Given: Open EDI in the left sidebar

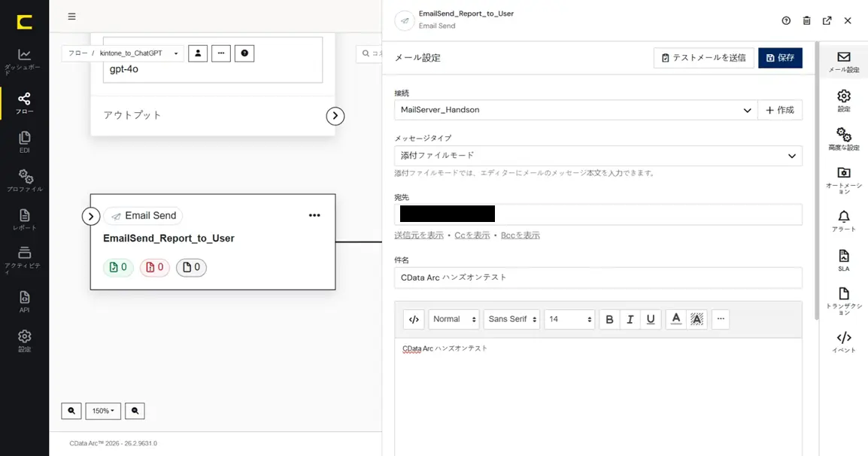Looking at the screenshot, I should pos(24,142).
